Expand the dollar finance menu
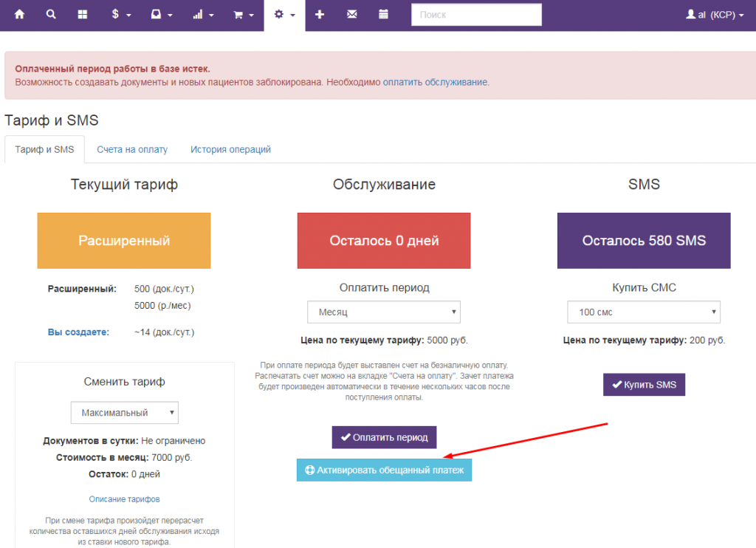 tap(120, 15)
